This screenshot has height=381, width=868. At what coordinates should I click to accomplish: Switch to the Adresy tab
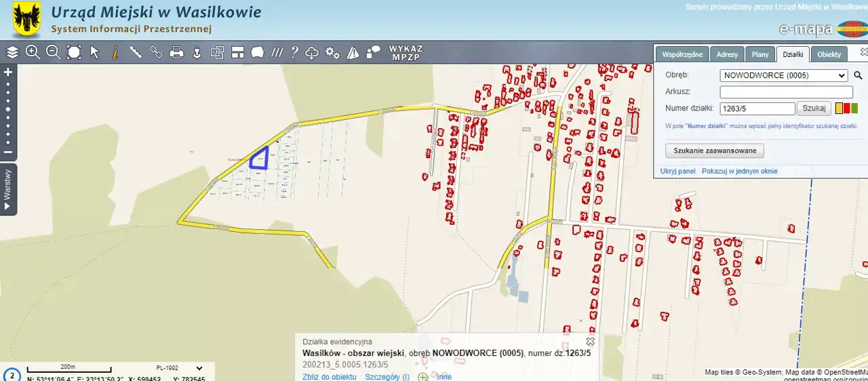[x=727, y=54]
